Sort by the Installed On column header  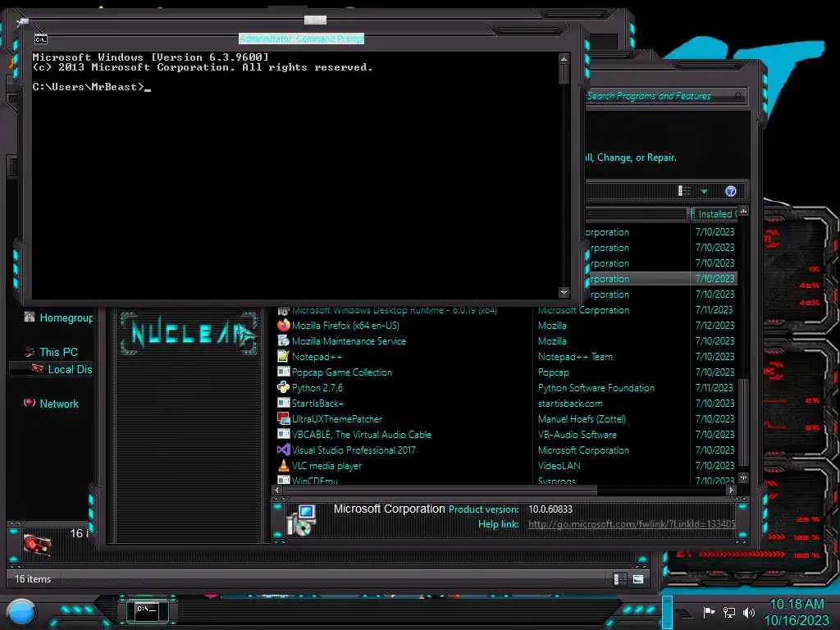pyautogui.click(x=715, y=214)
